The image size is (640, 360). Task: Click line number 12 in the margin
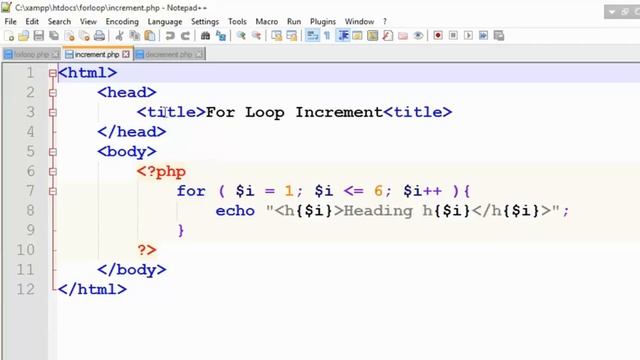point(25,289)
